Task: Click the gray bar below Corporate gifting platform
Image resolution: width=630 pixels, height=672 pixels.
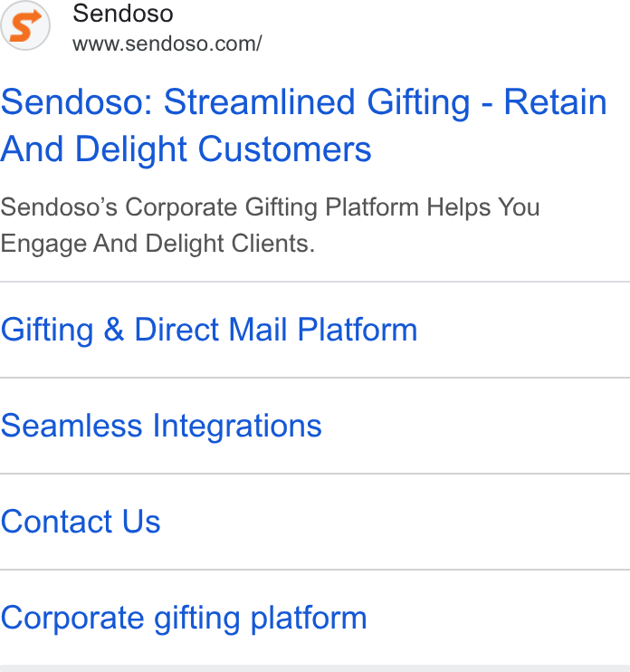Action: point(315,668)
